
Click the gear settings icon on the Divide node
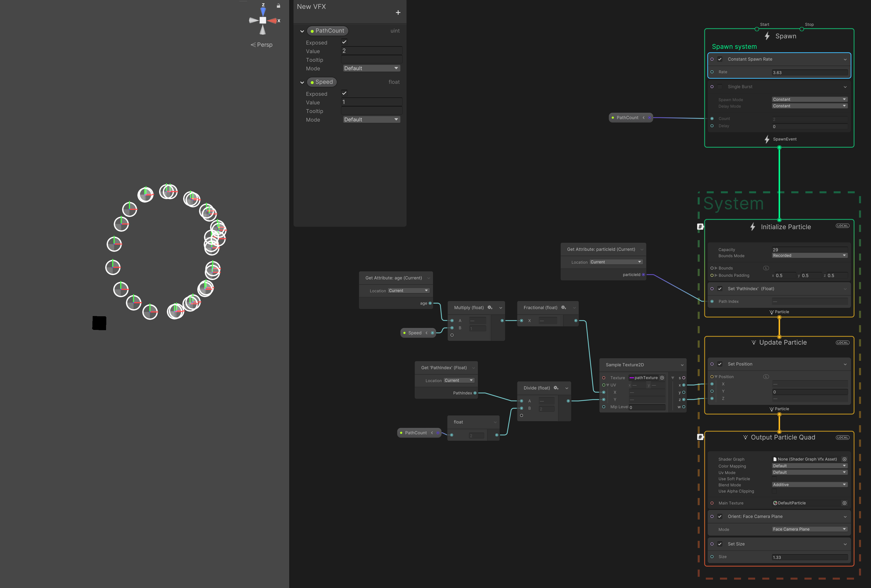point(556,388)
